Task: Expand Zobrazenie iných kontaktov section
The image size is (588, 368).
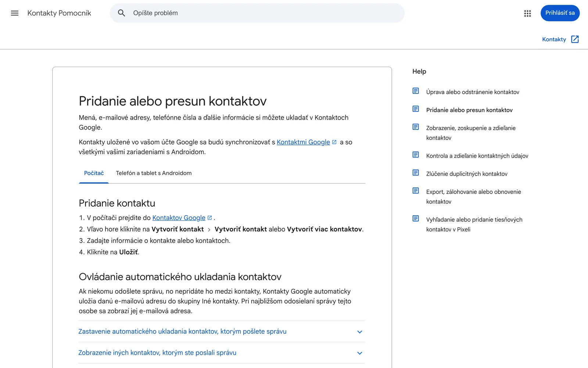Action: (x=222, y=353)
